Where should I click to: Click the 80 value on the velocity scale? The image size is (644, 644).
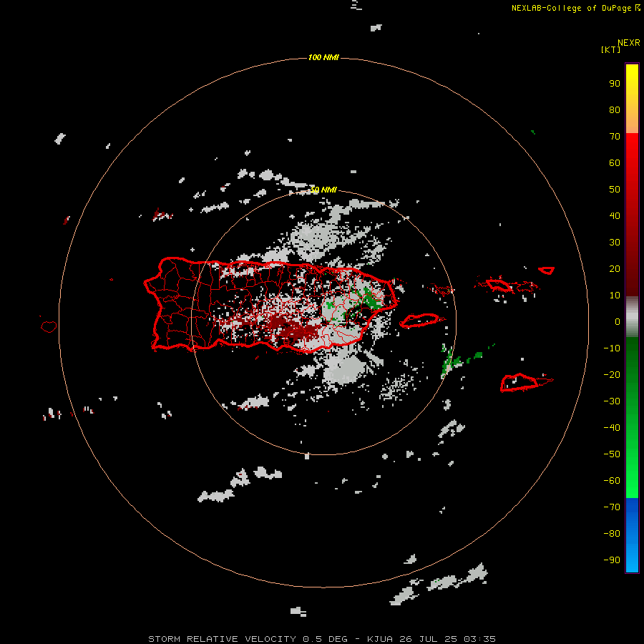tap(615, 110)
